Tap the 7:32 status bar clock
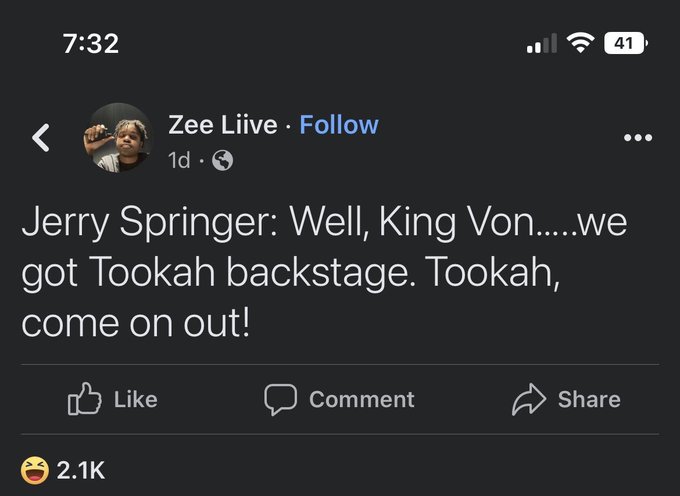 [x=89, y=43]
